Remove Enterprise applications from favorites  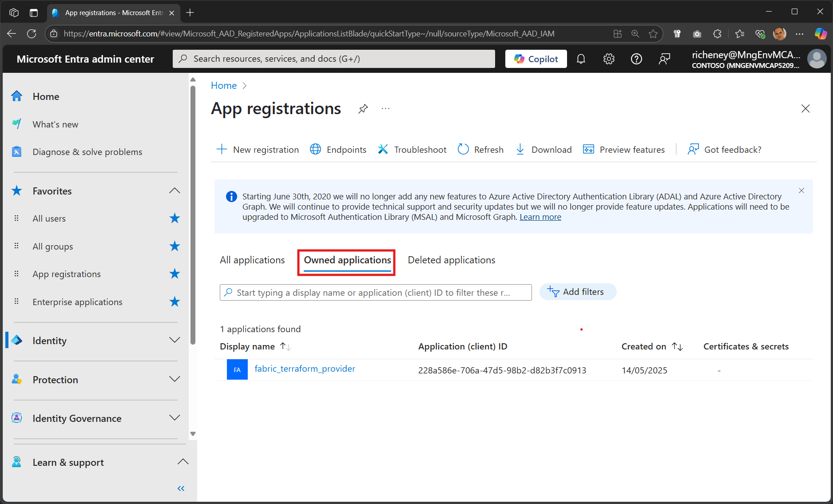pyautogui.click(x=174, y=302)
